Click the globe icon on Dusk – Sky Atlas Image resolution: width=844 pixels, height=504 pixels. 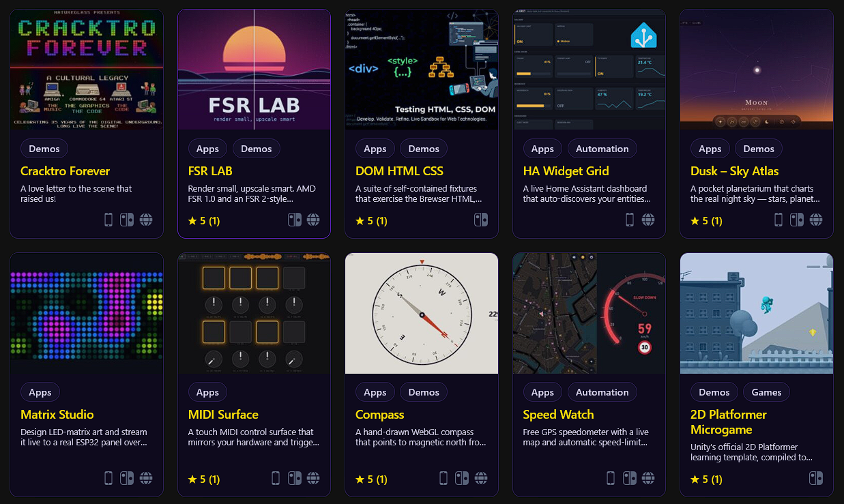816,220
